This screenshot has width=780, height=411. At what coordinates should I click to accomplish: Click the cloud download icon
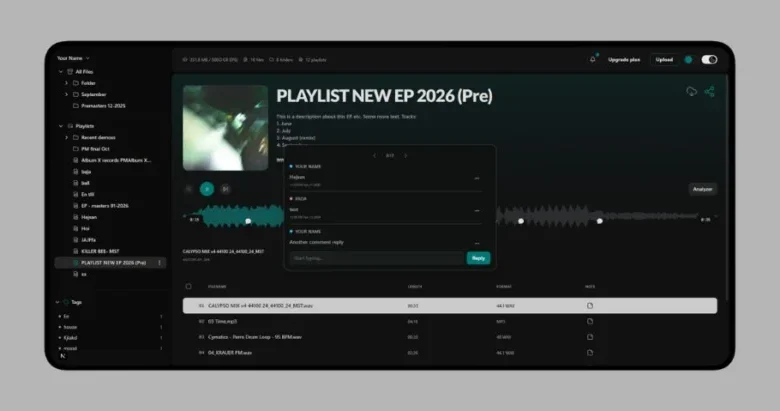691,92
